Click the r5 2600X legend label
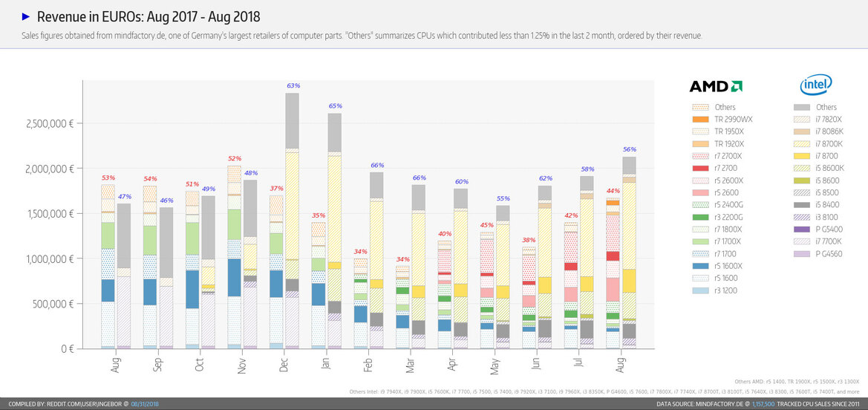 coord(730,180)
